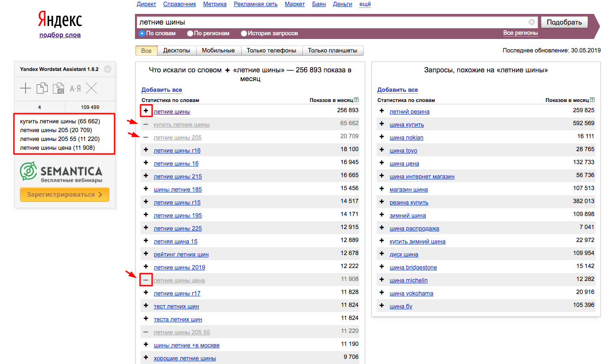This screenshot has width=615, height=364.
Task: Click 'Последнее обновление: 30.05.2019' text
Action: pos(551,50)
